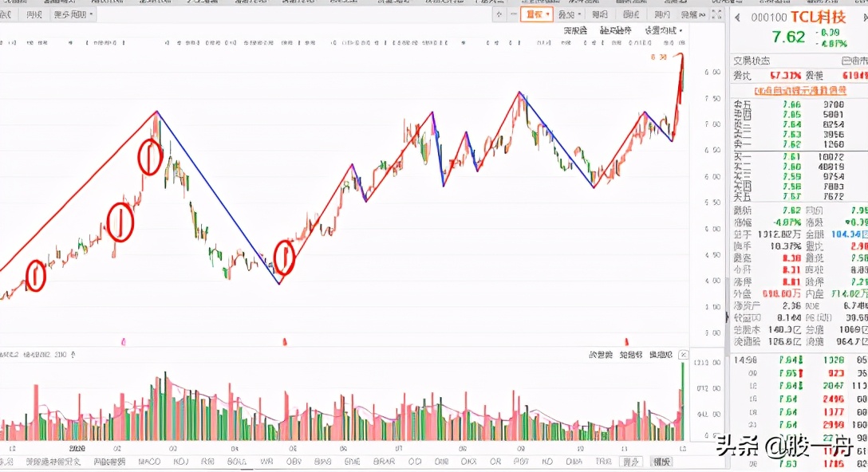Expand the 周线 dropdown arrow
This screenshot has width=868, height=472.
coord(92,14)
